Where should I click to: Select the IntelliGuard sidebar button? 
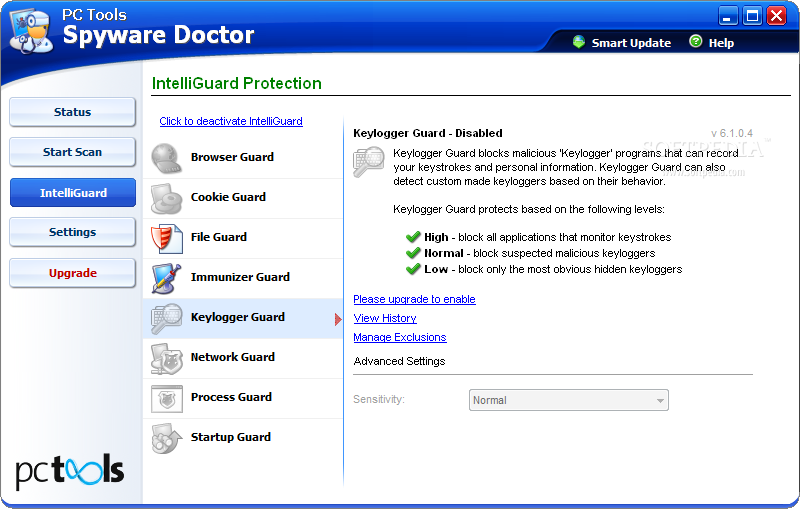pyautogui.click(x=73, y=192)
